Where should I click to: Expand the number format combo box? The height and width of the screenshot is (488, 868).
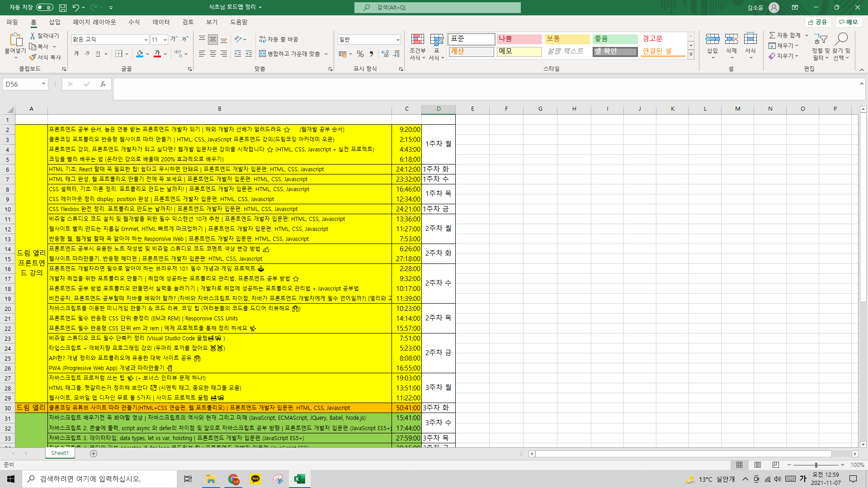(397, 40)
